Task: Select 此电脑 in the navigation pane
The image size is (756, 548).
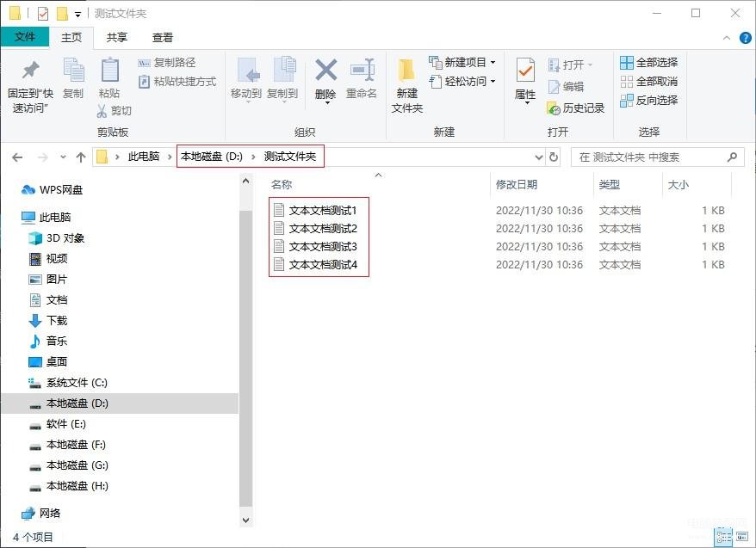Action: click(x=46, y=217)
